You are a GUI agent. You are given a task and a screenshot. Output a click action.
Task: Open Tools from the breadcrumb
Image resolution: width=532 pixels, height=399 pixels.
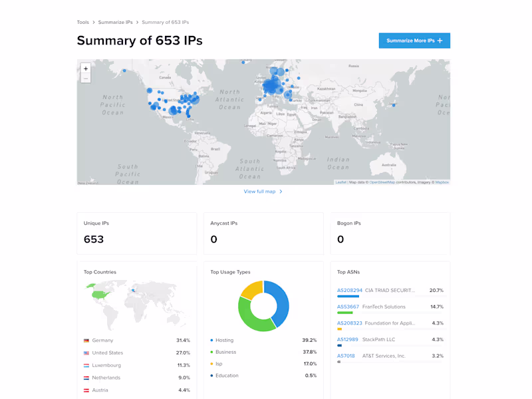(x=82, y=22)
